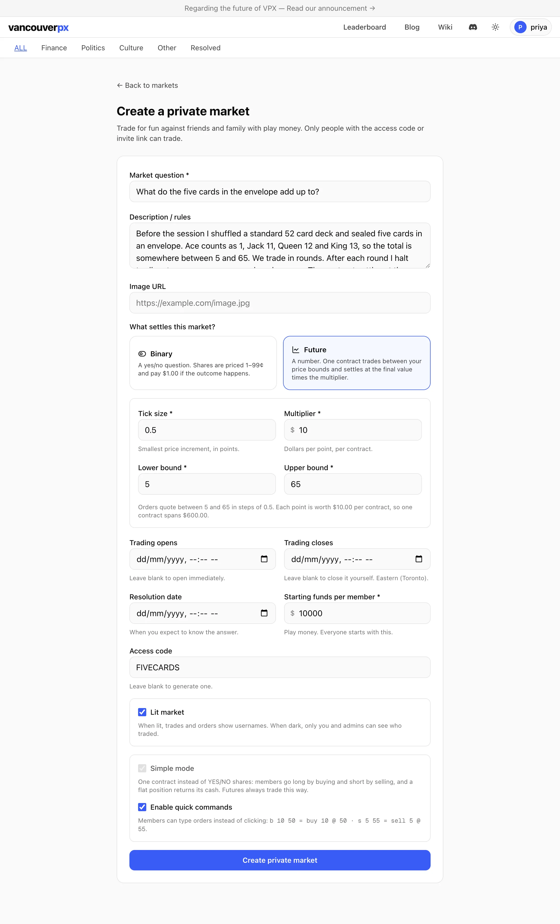Viewport: 560px width, 924px height.
Task: Edit the Lower bound field
Action: 207,484
